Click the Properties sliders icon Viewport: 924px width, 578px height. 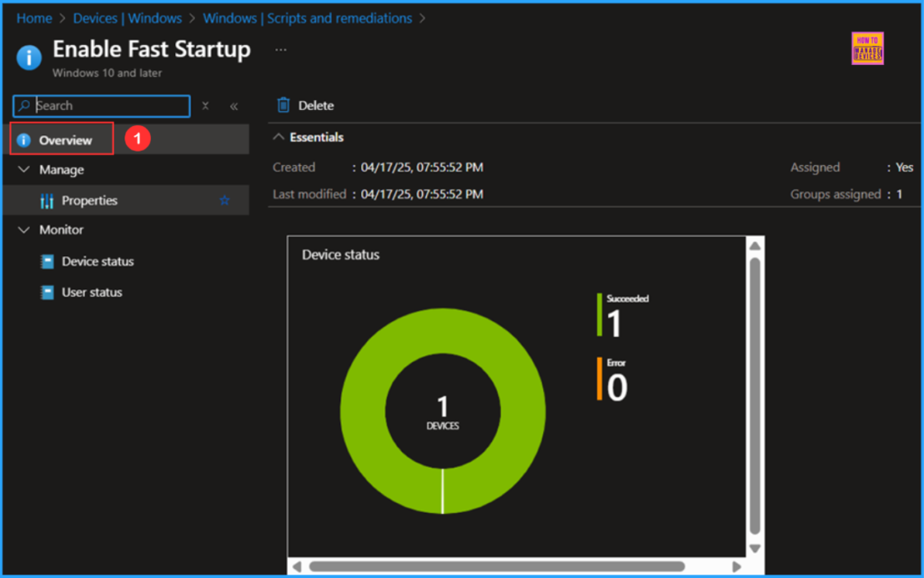(47, 201)
